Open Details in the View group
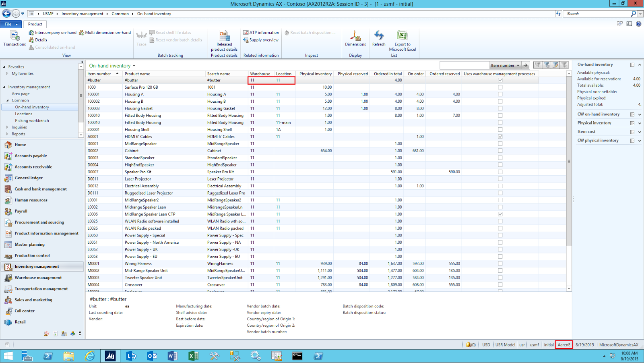 click(x=38, y=40)
